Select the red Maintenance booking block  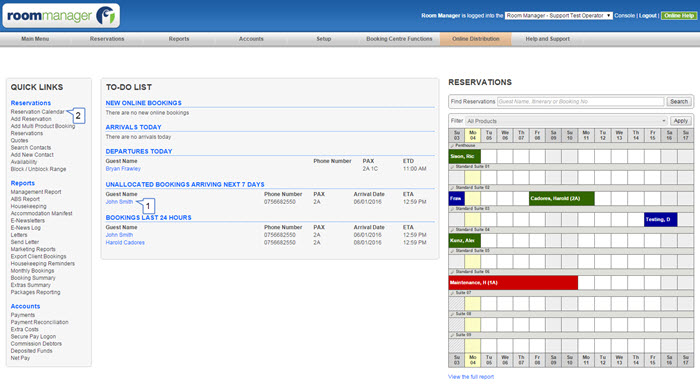tap(513, 283)
